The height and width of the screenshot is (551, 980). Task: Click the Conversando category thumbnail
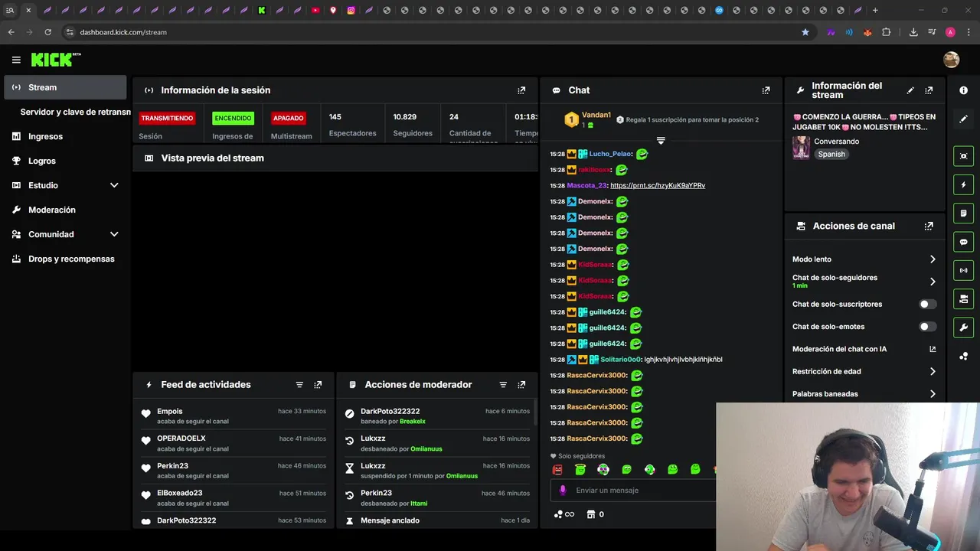801,148
